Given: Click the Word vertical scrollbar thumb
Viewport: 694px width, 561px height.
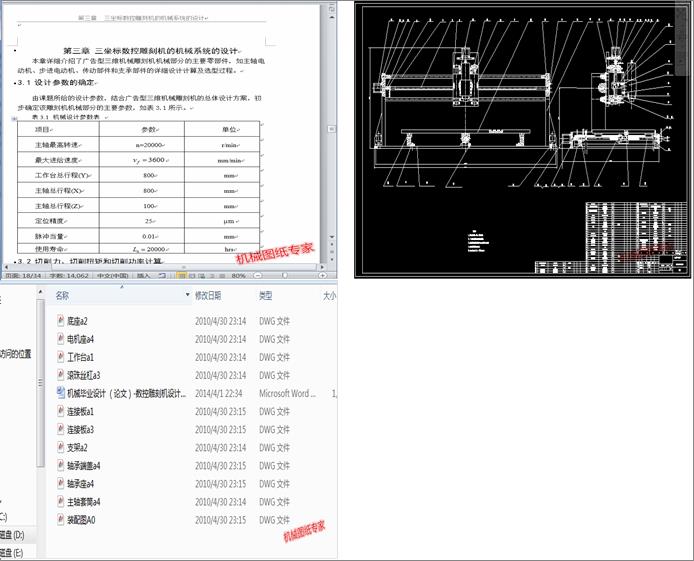Looking at the screenshot, I should [332, 129].
